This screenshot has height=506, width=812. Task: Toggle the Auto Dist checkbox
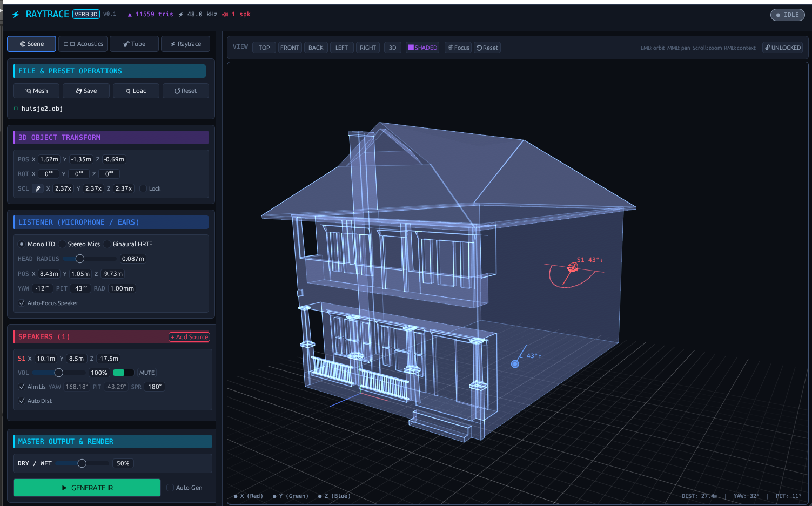click(x=22, y=401)
